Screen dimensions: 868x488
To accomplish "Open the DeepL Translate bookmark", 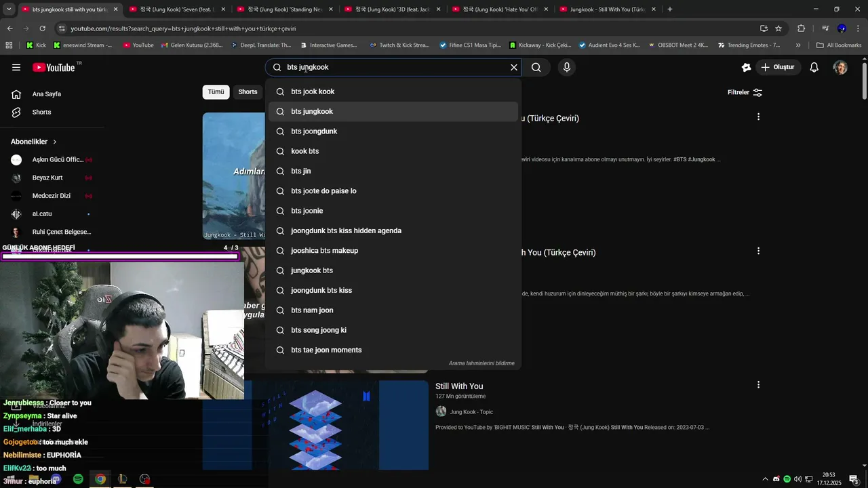I will 260,45.
